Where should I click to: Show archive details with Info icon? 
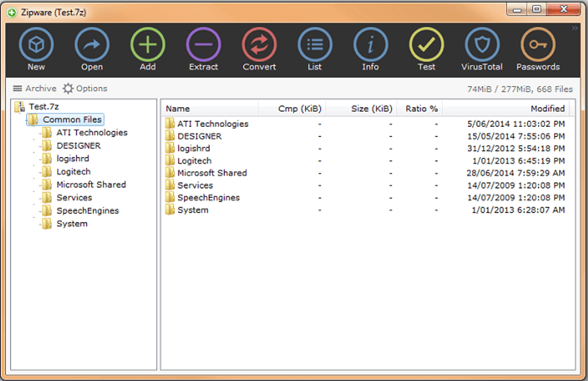coord(370,45)
